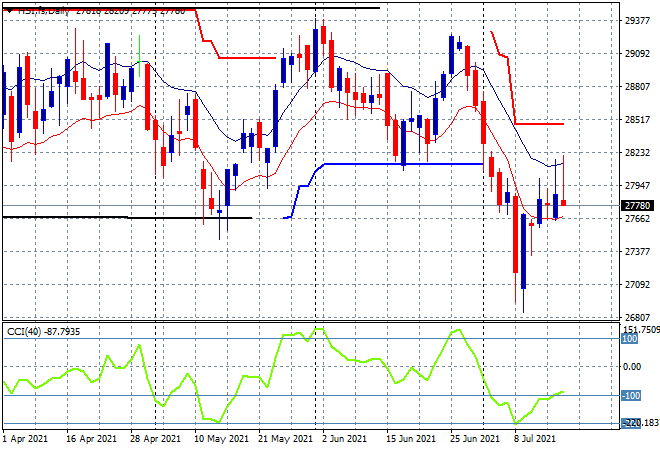Click the 21 May 2021 date label

click(x=285, y=439)
